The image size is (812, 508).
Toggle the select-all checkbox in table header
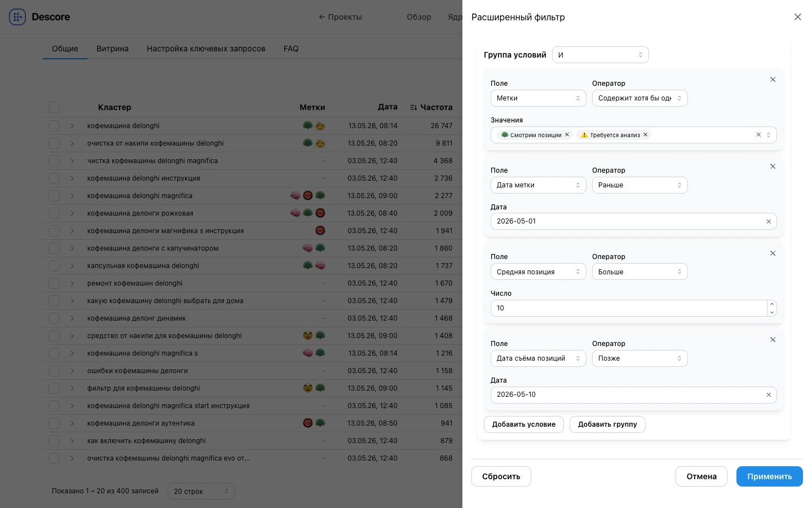coord(54,107)
